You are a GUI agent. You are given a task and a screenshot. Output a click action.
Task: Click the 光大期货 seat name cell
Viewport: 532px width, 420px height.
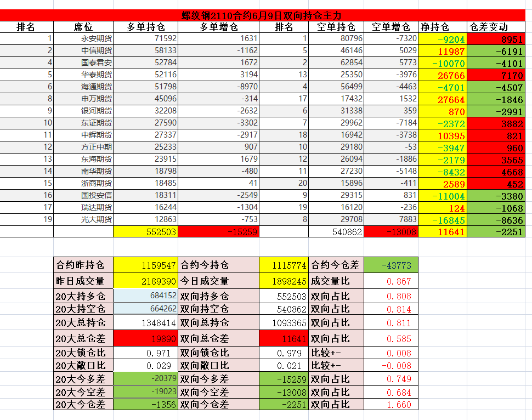coord(83,219)
